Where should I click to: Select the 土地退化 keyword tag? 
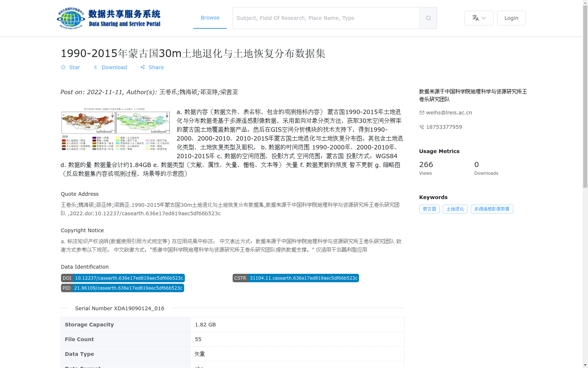455,209
